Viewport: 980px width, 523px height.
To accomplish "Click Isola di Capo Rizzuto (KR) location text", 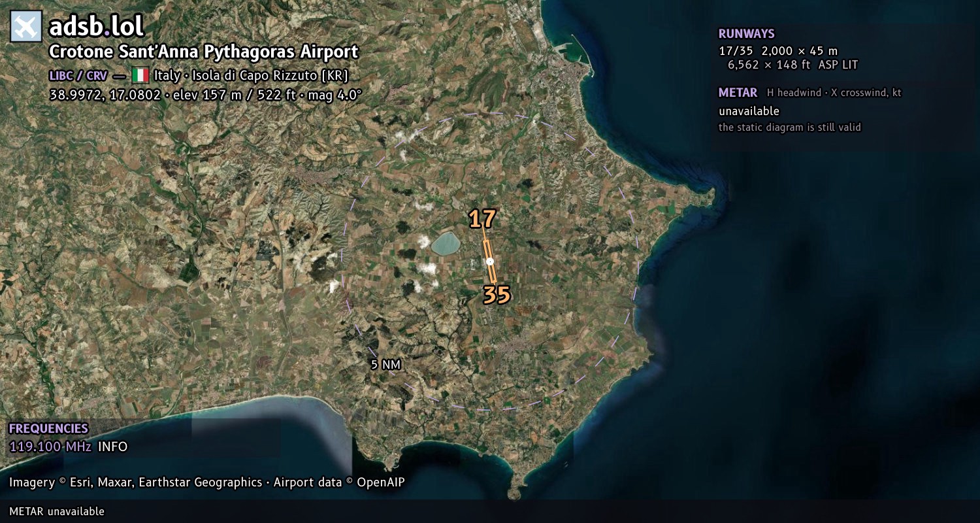I will (270, 75).
